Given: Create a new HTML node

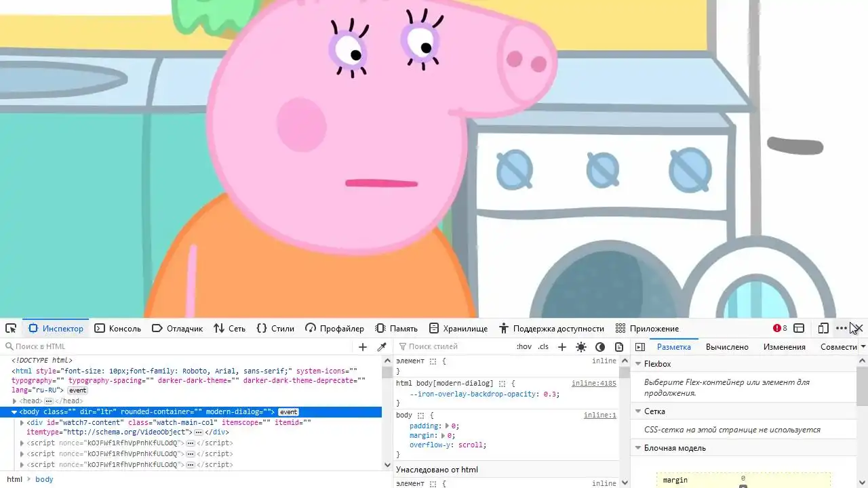Looking at the screenshot, I should (x=362, y=347).
